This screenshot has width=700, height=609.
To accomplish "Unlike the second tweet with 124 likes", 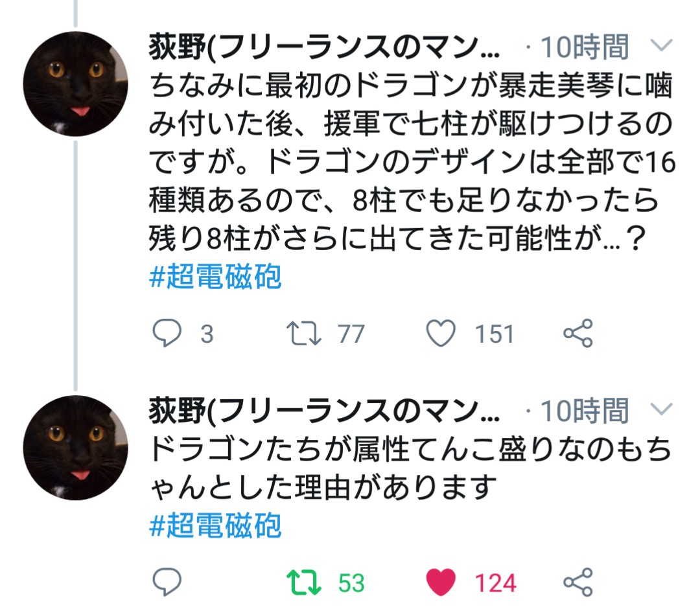I will pos(441,582).
